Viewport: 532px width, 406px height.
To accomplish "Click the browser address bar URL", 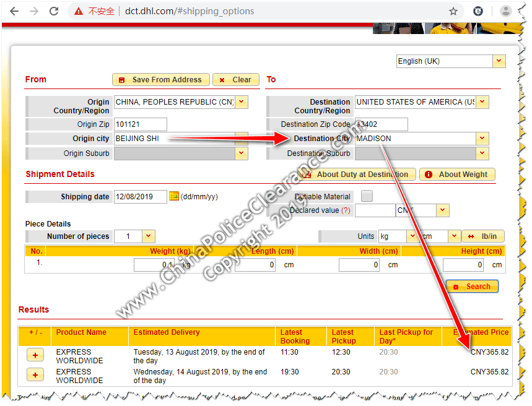I will click(190, 11).
